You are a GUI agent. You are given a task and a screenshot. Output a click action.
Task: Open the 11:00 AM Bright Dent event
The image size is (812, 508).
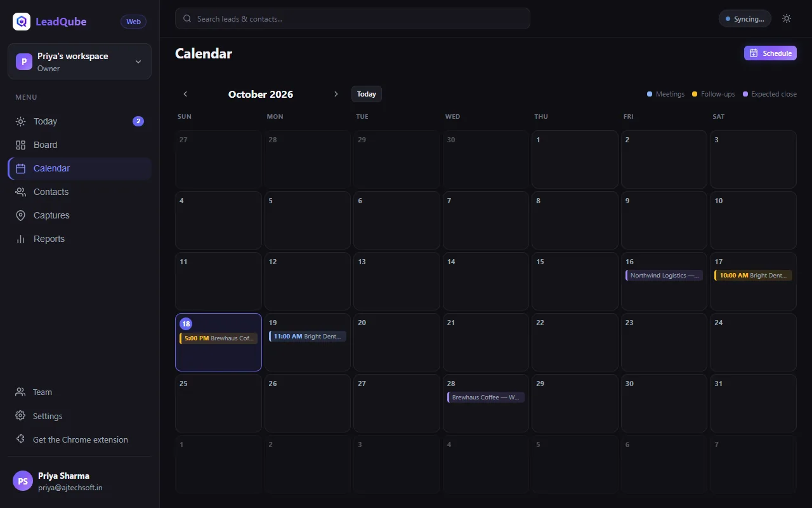pos(308,337)
